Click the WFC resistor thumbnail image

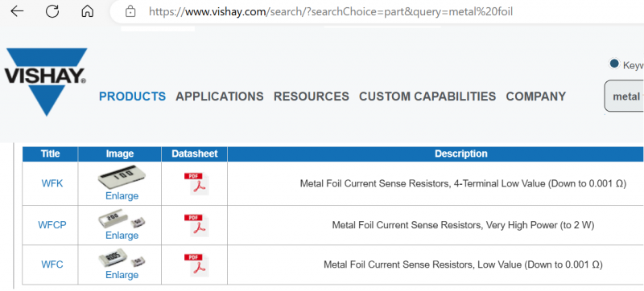(x=122, y=260)
